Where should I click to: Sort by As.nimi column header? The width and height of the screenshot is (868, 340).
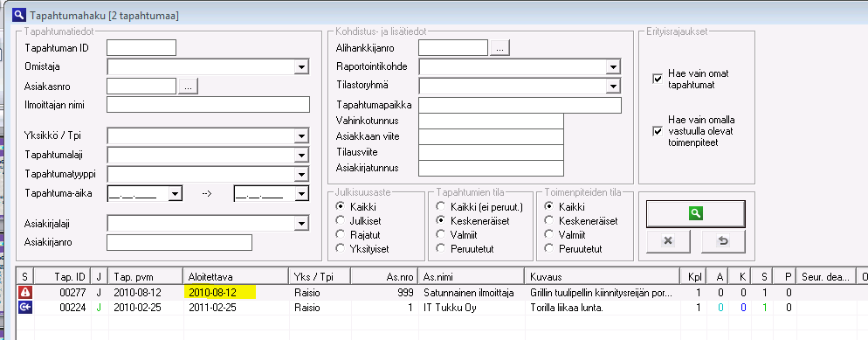[471, 276]
